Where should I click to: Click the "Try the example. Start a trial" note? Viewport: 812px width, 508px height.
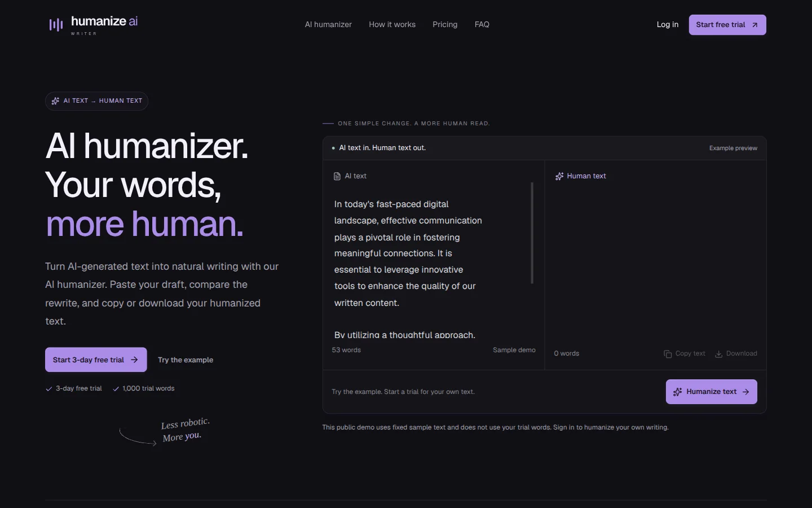click(x=403, y=392)
